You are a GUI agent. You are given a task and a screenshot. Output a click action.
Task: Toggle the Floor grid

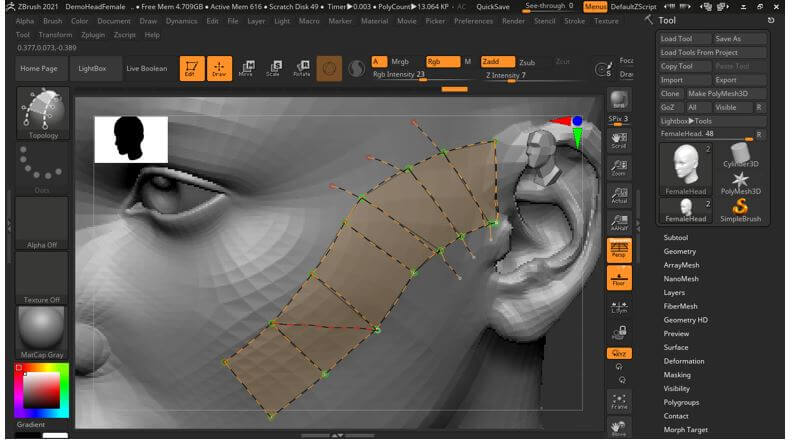(619, 277)
